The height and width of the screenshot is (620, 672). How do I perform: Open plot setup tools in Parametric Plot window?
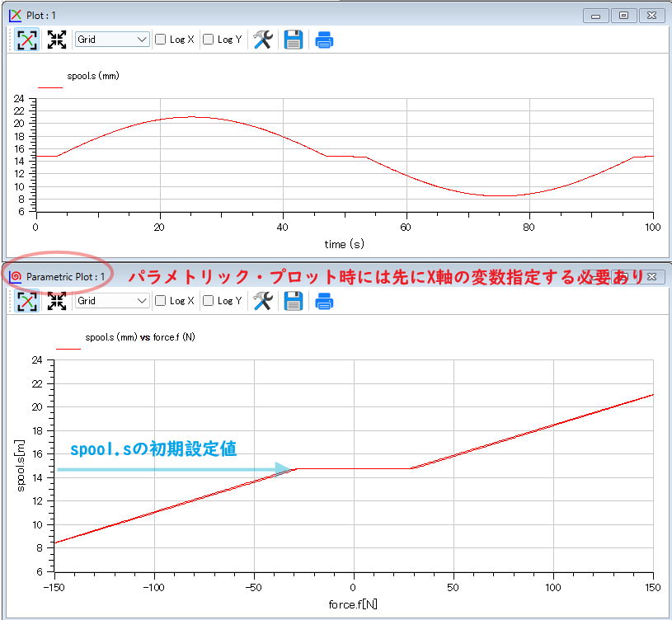click(x=263, y=301)
